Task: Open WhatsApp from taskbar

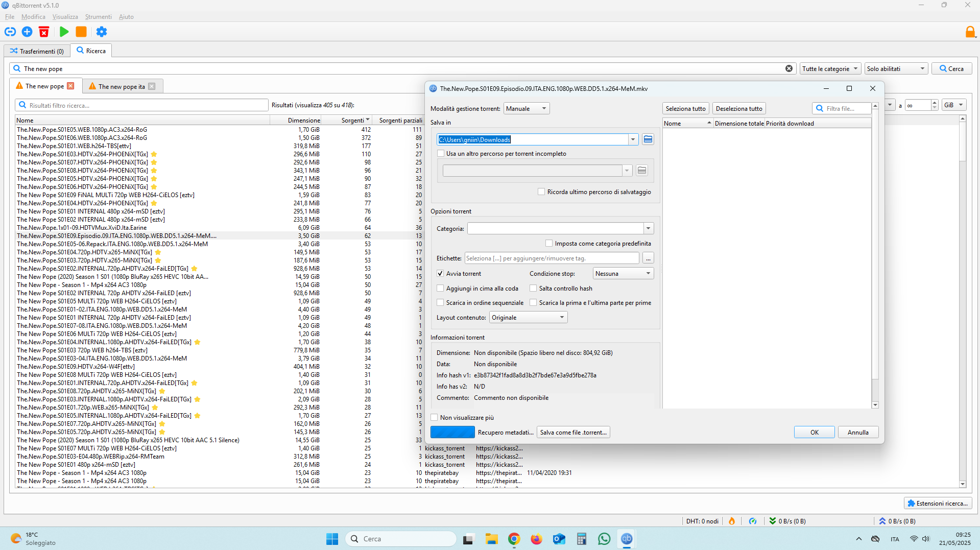Action: coord(604,539)
